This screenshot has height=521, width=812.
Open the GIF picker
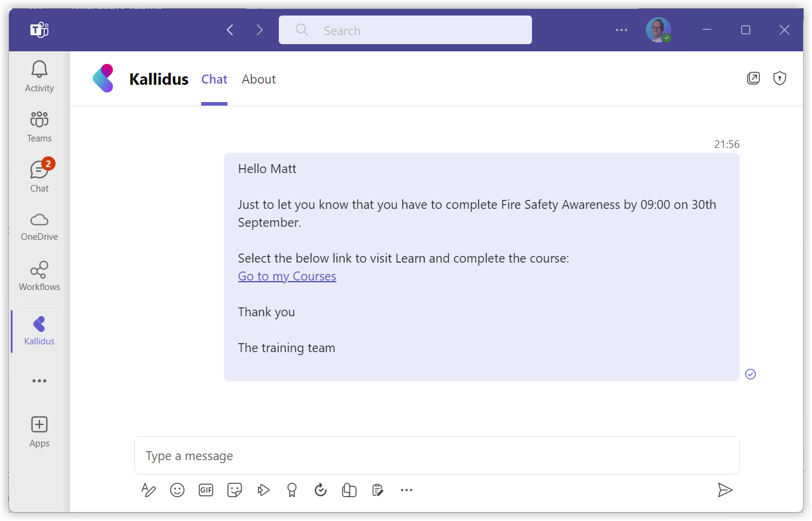[x=206, y=490]
